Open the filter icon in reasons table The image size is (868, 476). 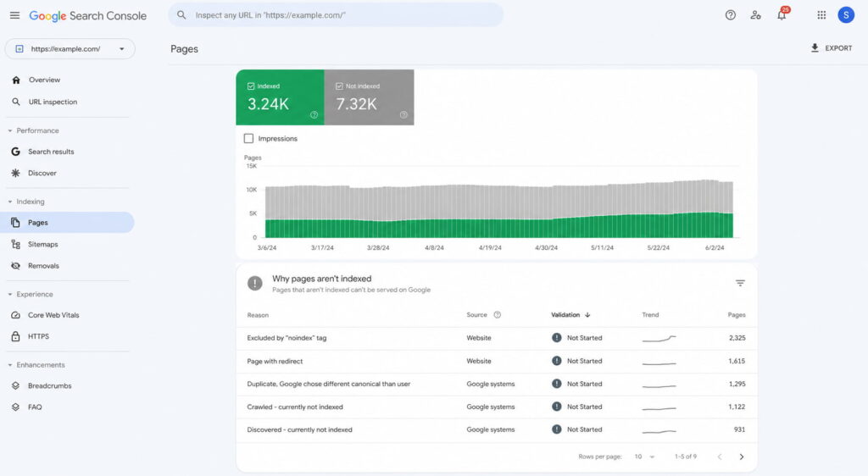(740, 283)
